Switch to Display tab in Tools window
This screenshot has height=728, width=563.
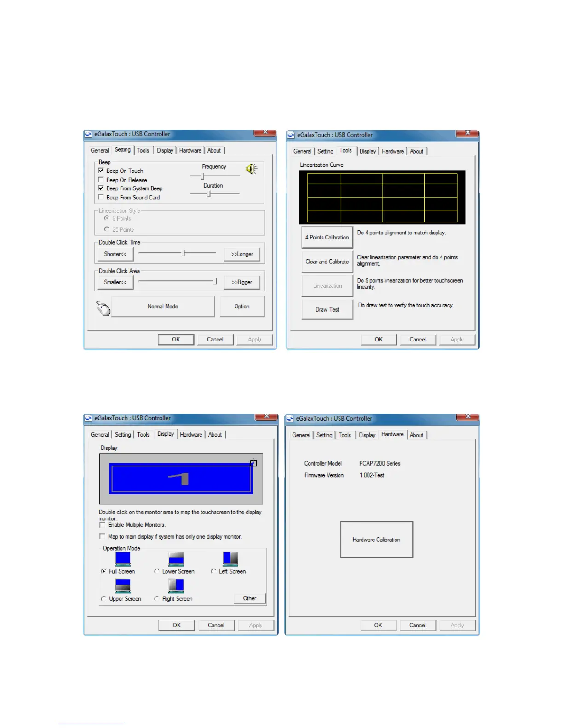368,151
